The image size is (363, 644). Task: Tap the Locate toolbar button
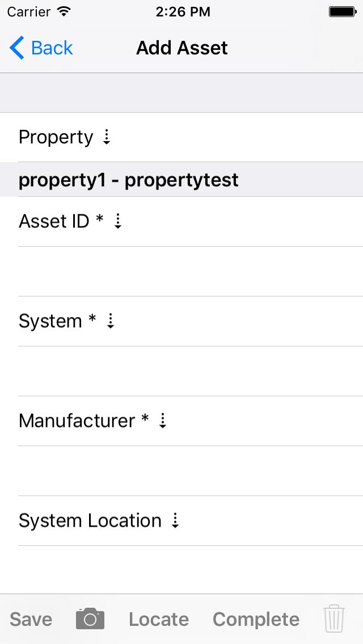tap(159, 620)
